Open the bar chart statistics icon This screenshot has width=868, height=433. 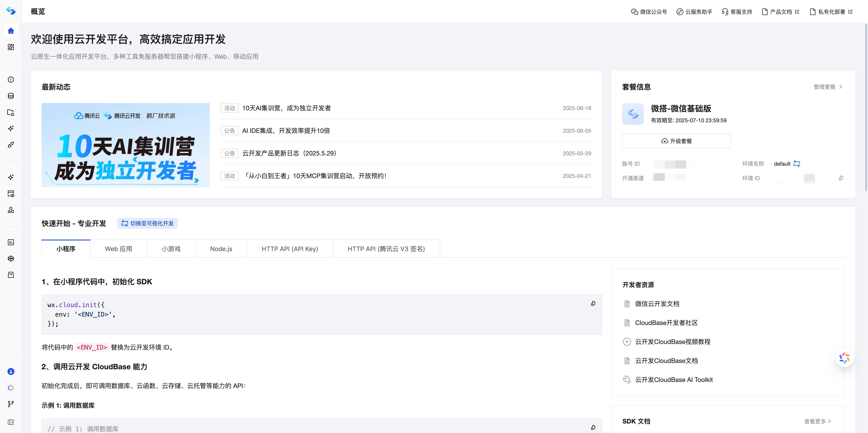pyautogui.click(x=11, y=242)
